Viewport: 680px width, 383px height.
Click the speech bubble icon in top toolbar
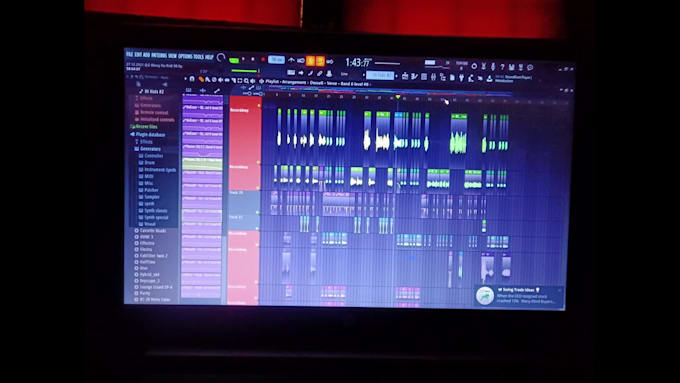pos(530,68)
